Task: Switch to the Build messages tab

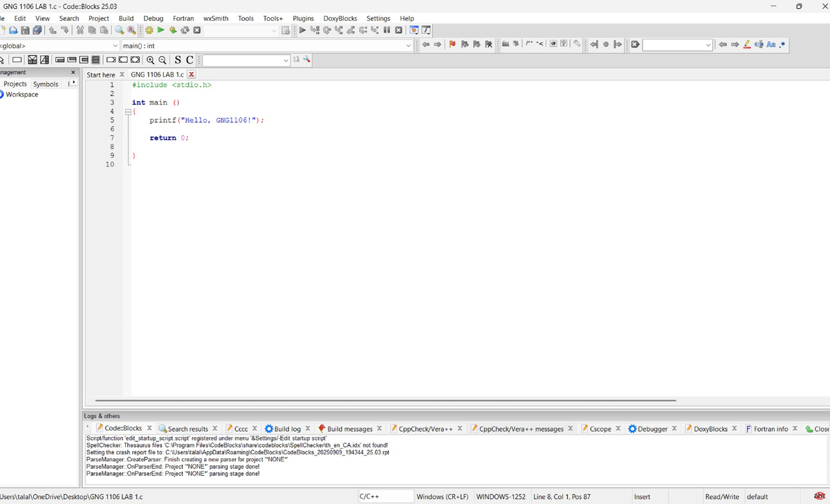Action: click(x=349, y=429)
